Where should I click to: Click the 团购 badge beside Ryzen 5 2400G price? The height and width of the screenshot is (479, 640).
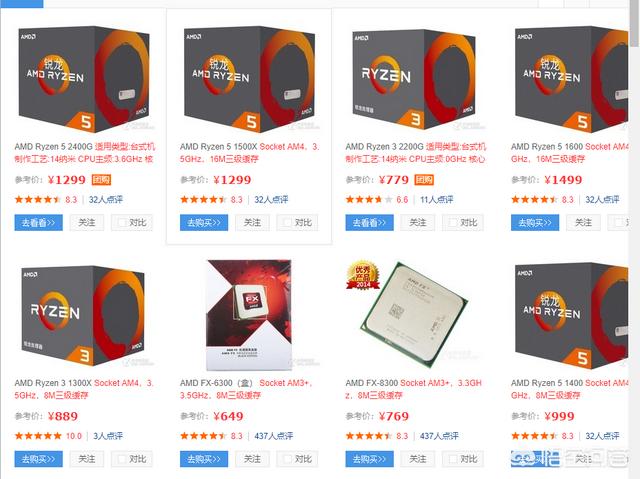[x=101, y=180]
